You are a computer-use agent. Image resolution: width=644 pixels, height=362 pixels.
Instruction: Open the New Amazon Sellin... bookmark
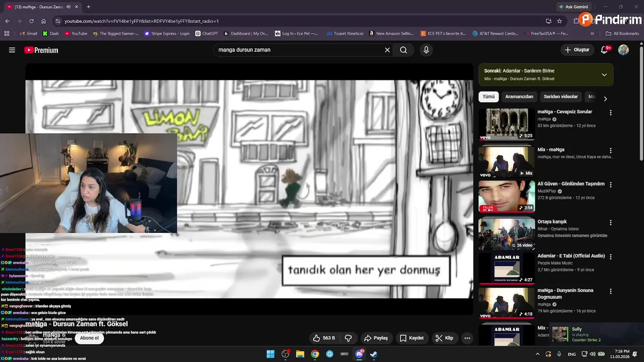(x=391, y=34)
